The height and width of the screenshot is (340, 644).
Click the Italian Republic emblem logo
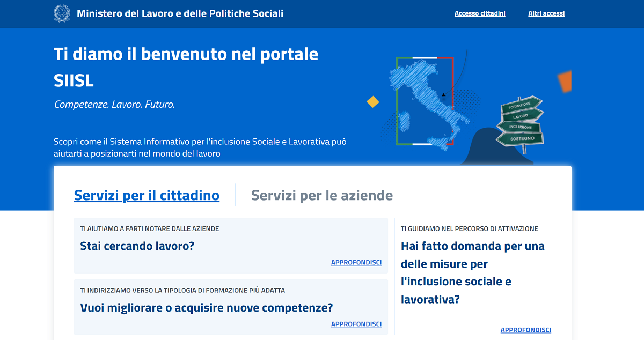62,13
